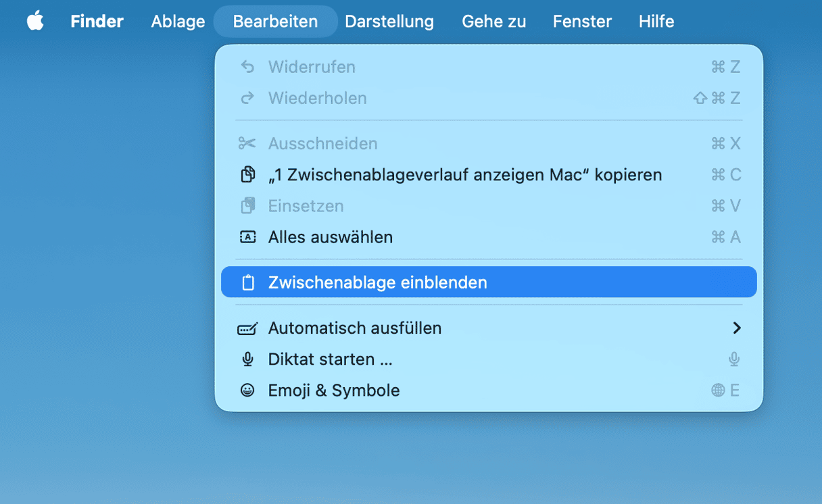Screen dimensions: 822x504
Task: Open the Fenster menu
Action: 582,22
